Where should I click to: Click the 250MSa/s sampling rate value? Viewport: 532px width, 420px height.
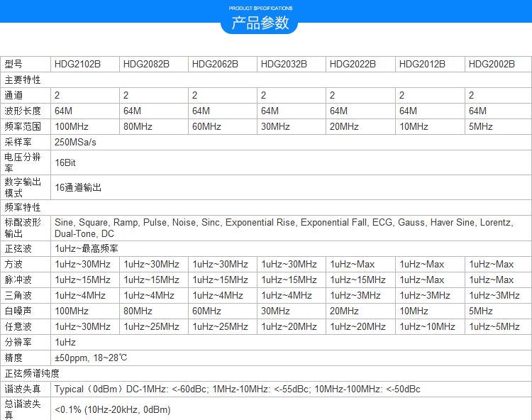click(75, 142)
